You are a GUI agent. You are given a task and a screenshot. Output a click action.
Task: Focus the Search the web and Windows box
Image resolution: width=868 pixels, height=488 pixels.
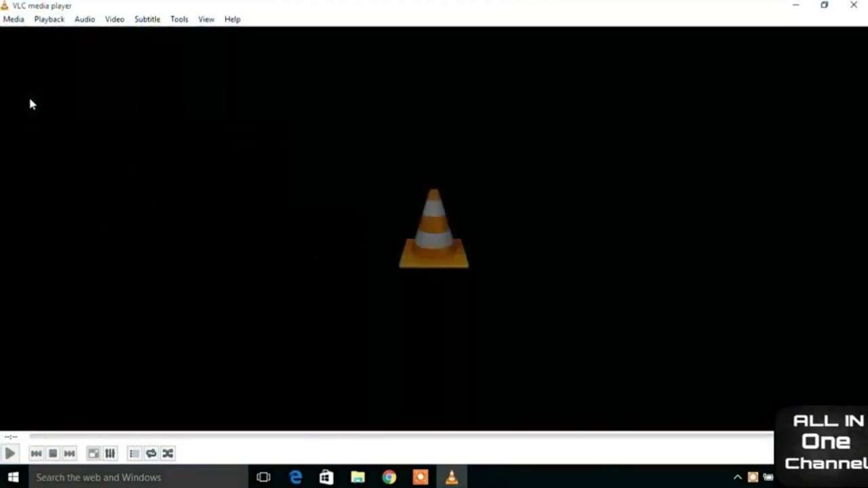tap(138, 477)
